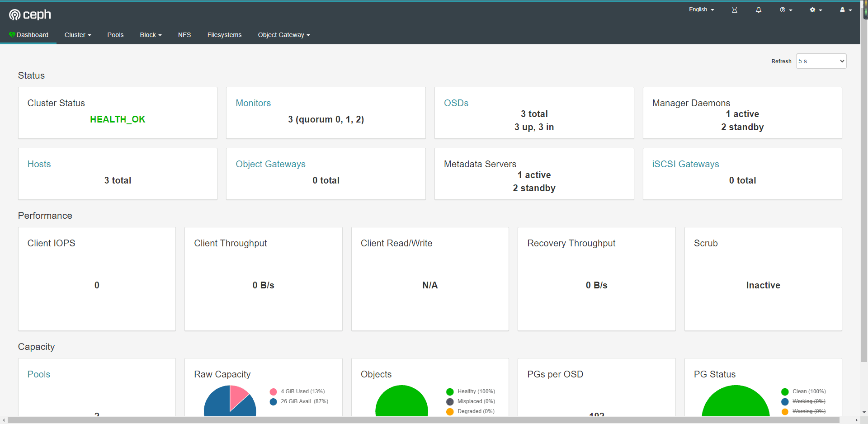868x424 pixels.
Task: Click the Metadata Servers '1 active' text
Action: (534, 175)
